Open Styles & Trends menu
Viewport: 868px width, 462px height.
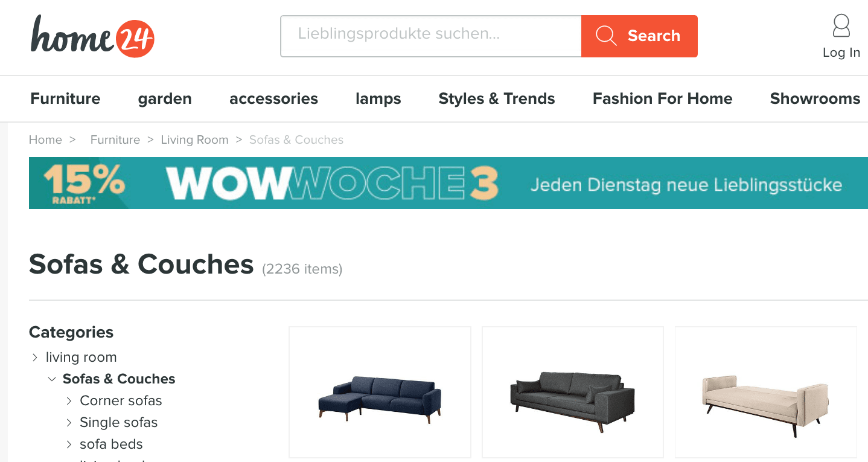point(497,98)
